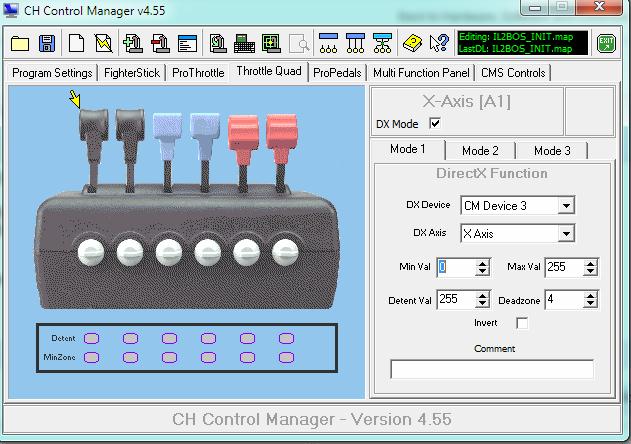Open a map file with the folder icon

20,43
